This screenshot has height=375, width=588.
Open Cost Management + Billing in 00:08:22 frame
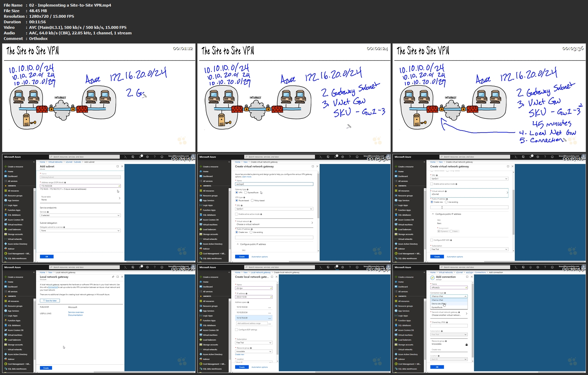point(17,364)
